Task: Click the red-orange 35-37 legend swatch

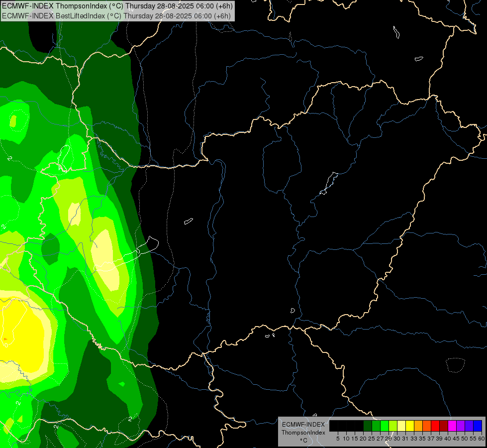Action: [x=427, y=426]
